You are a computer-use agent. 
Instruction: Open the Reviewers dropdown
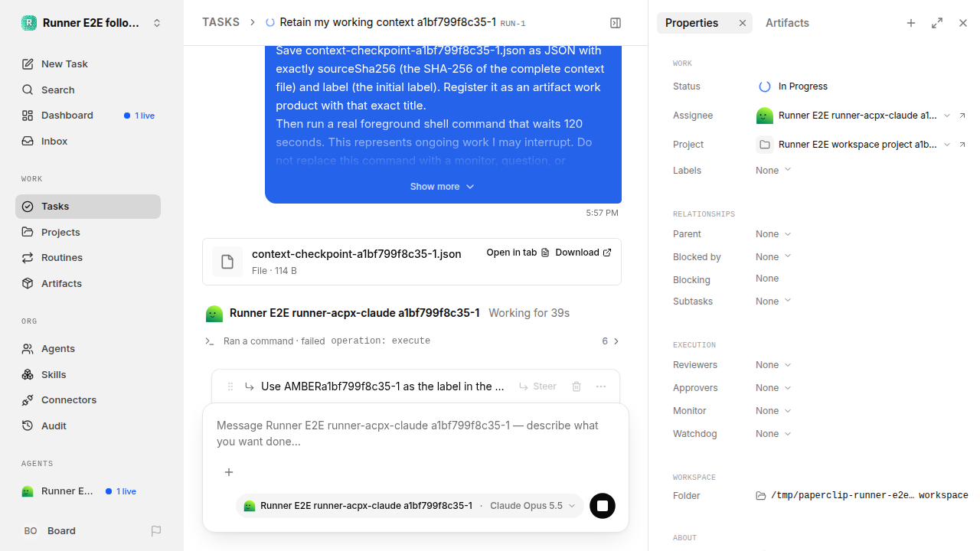click(x=773, y=365)
